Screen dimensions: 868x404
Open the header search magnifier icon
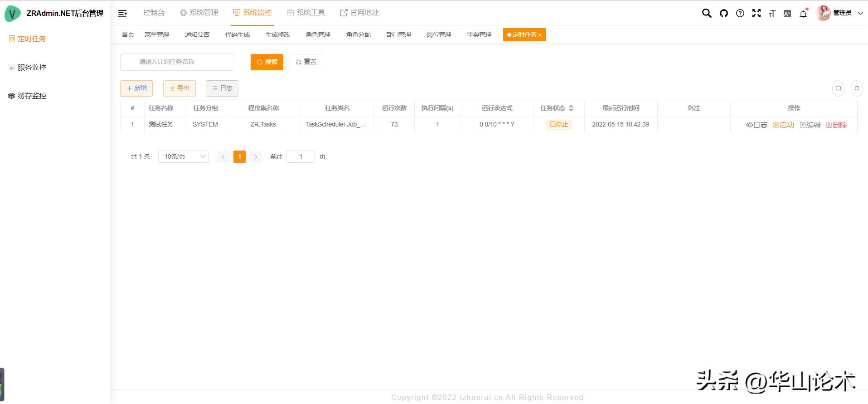(x=707, y=13)
